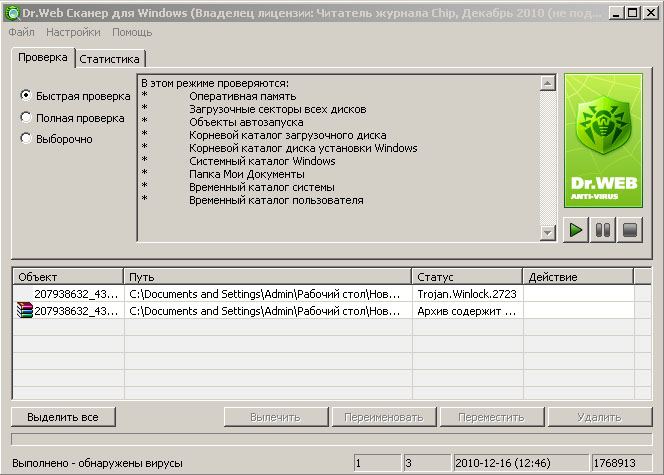Click status bar counter showing 3
The image size is (664, 475).
[427, 463]
